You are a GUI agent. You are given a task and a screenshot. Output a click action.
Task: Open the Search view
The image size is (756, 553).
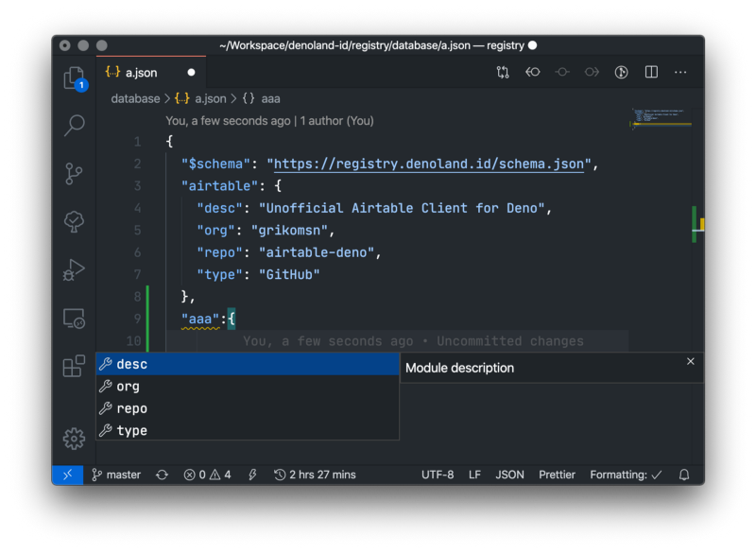75,126
